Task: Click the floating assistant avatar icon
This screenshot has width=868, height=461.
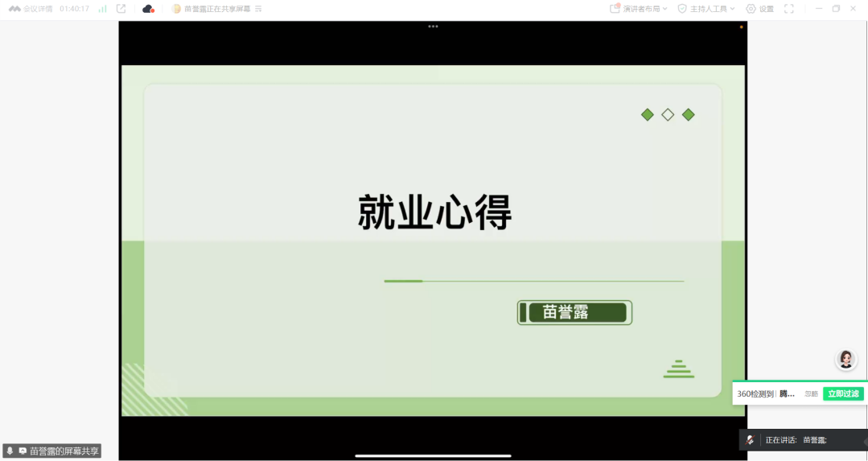Action: click(x=845, y=360)
